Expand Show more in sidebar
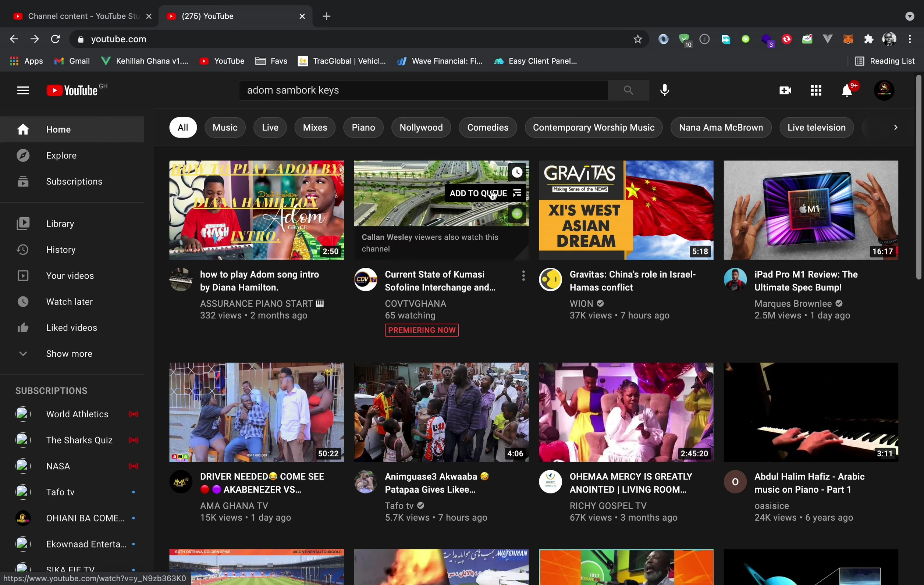Image resolution: width=924 pixels, height=585 pixels. pyautogui.click(x=72, y=354)
